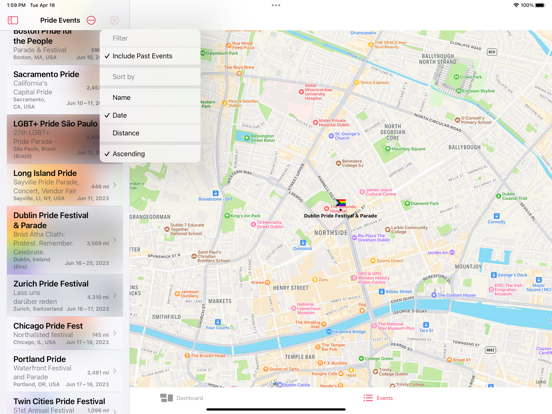Image resolution: width=552 pixels, height=414 pixels.
Task: Select Sacramento Pride event
Action: (x=54, y=89)
